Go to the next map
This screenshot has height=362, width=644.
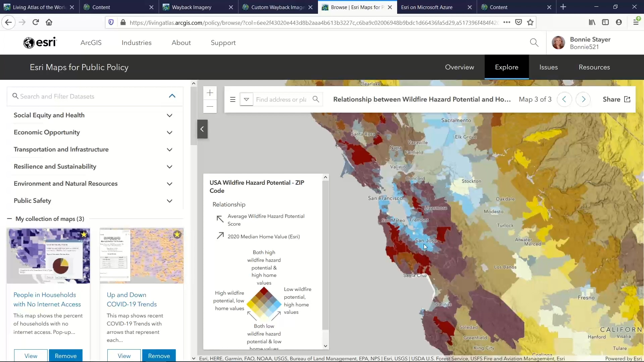coord(583,99)
